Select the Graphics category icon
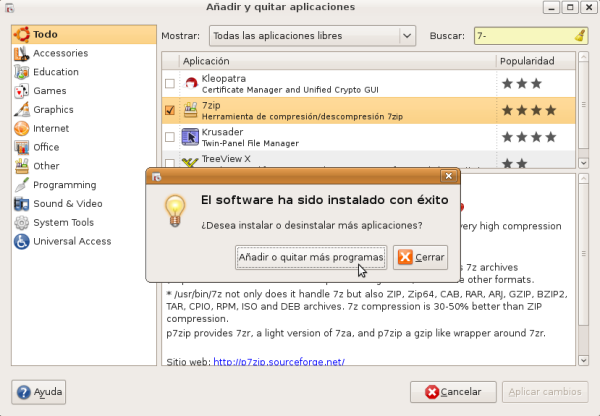Screen dimensions: 600x416 [21, 110]
